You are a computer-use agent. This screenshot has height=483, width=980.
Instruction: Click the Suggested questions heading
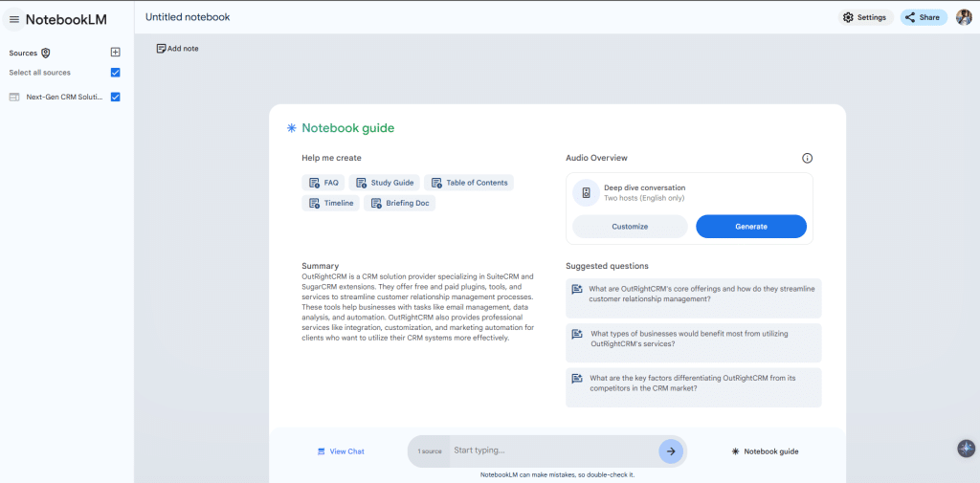click(x=607, y=266)
